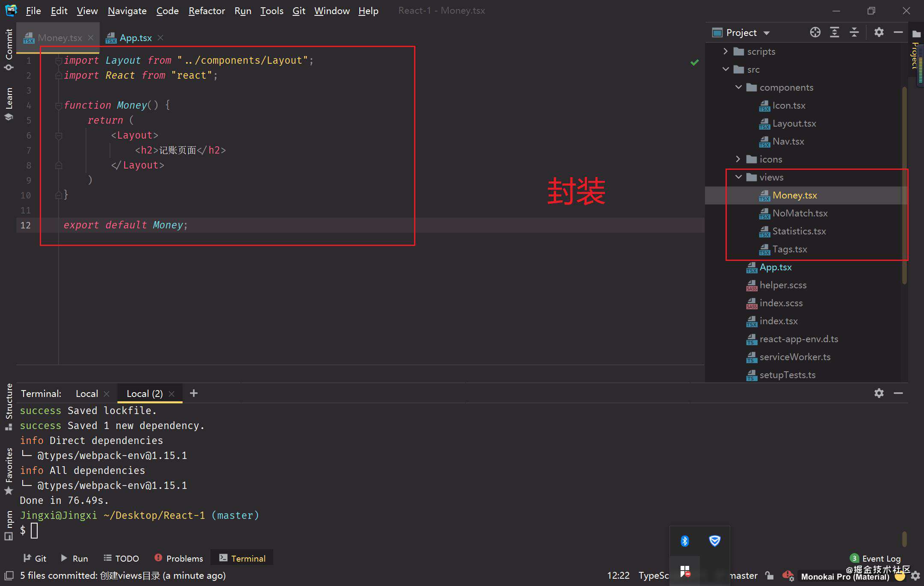
Task: Expand the icons folder
Action: [738, 159]
